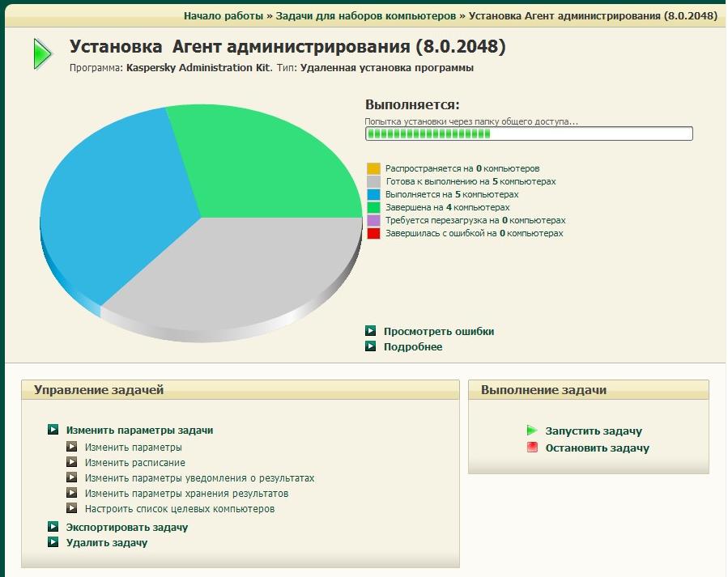Click Установка Агент администрирования breadcrumb item

coord(593,15)
